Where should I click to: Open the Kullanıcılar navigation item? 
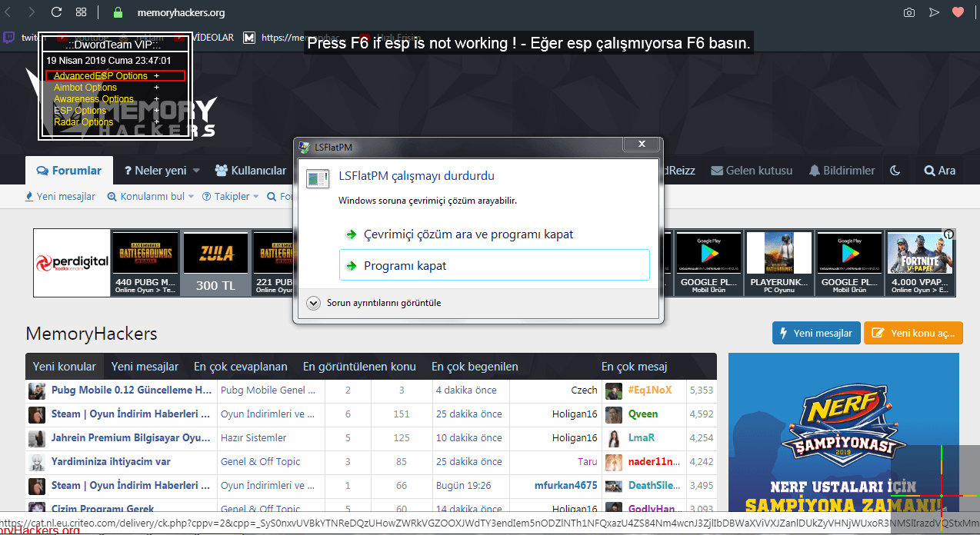pyautogui.click(x=251, y=171)
